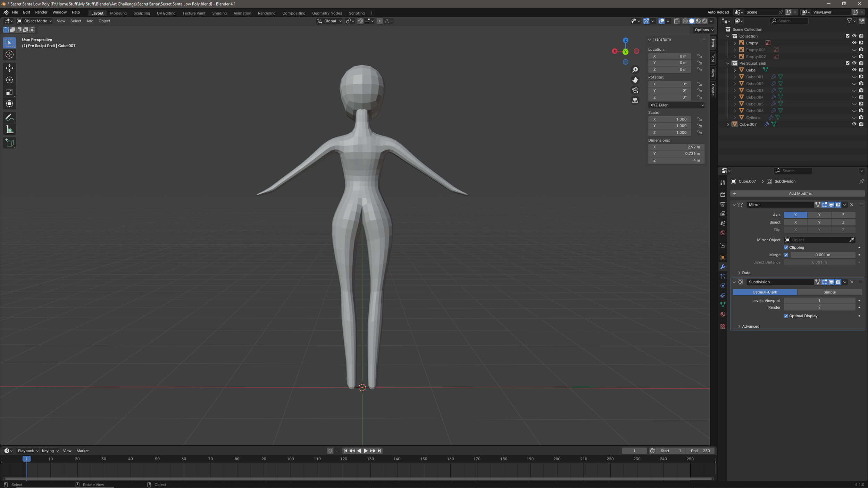Activate the Select Box tool

click(x=9, y=43)
